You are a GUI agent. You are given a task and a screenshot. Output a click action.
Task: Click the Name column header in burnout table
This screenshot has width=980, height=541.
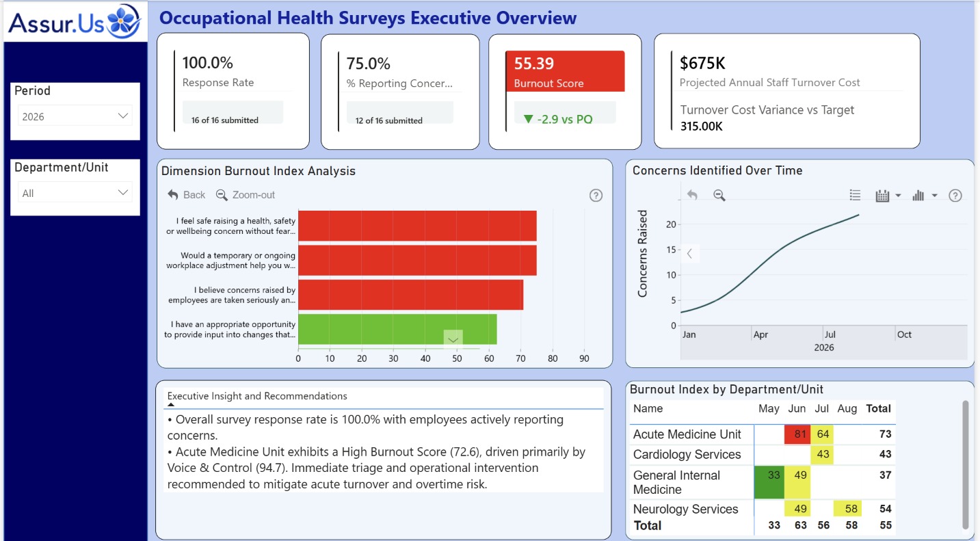point(648,409)
